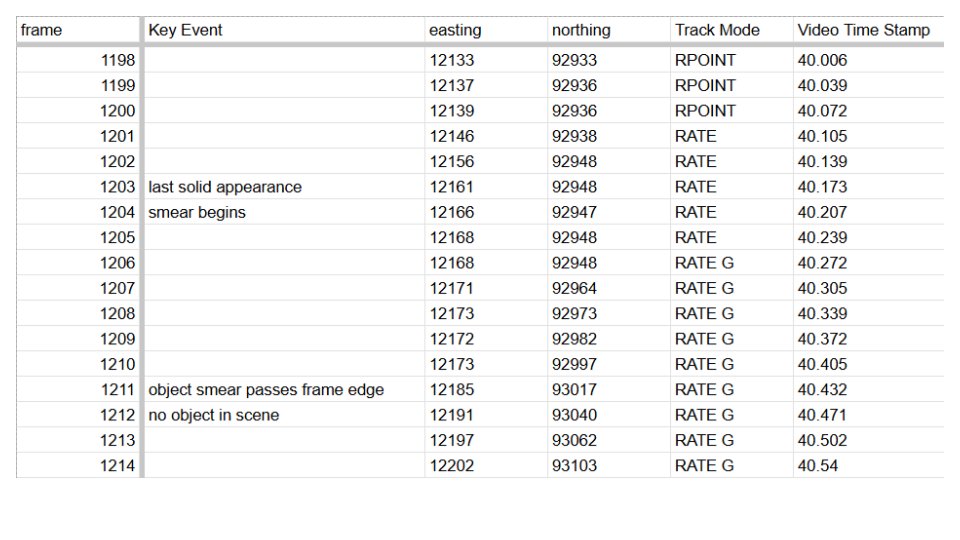Select the 'frame' column header

(x=78, y=30)
